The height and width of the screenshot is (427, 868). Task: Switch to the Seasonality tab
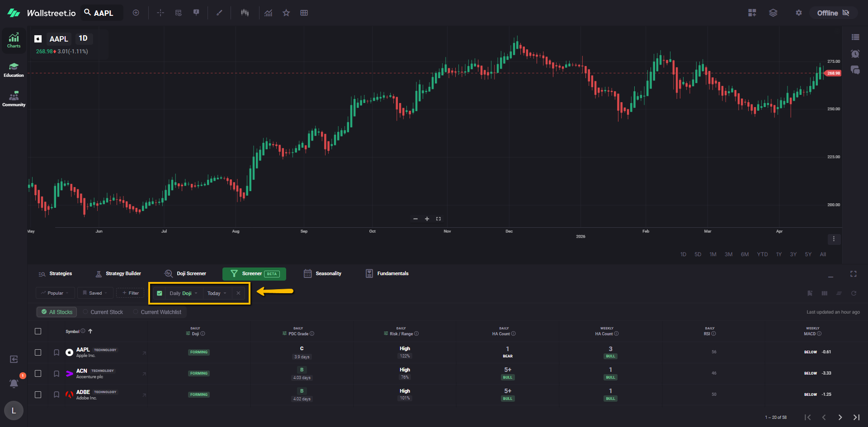[x=323, y=274]
